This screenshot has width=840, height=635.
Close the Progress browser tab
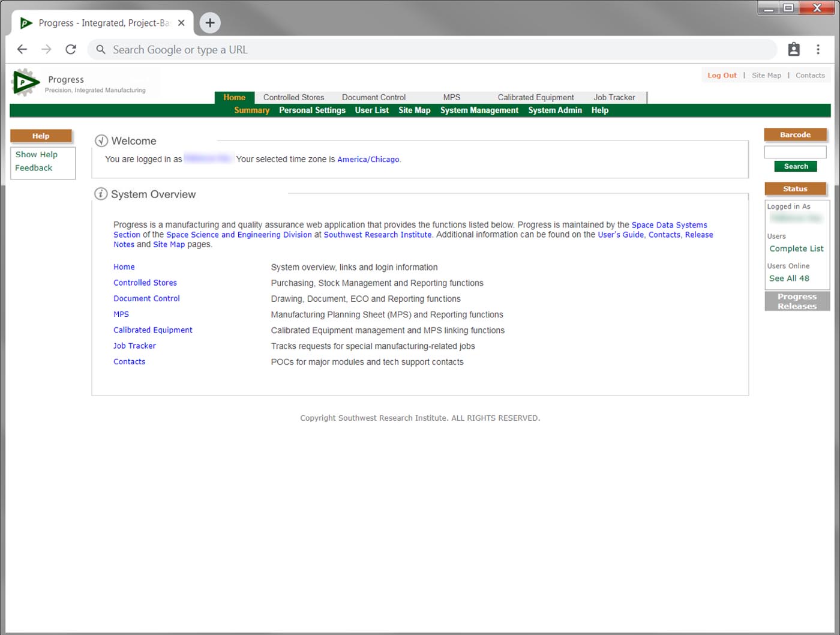(181, 23)
